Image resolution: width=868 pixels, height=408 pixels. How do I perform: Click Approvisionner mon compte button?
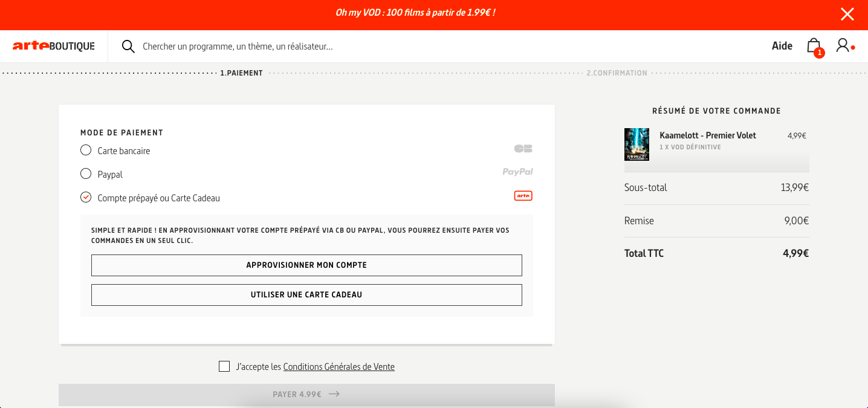[306, 265]
